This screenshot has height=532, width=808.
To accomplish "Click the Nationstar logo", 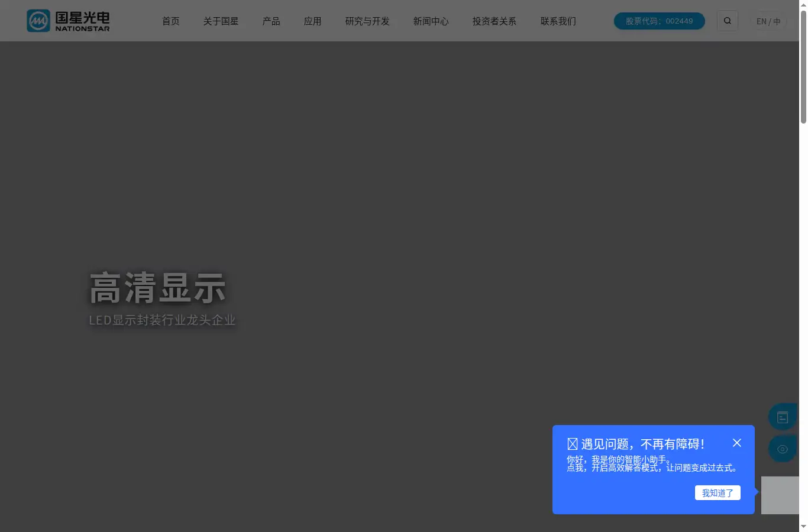I will coord(68,21).
